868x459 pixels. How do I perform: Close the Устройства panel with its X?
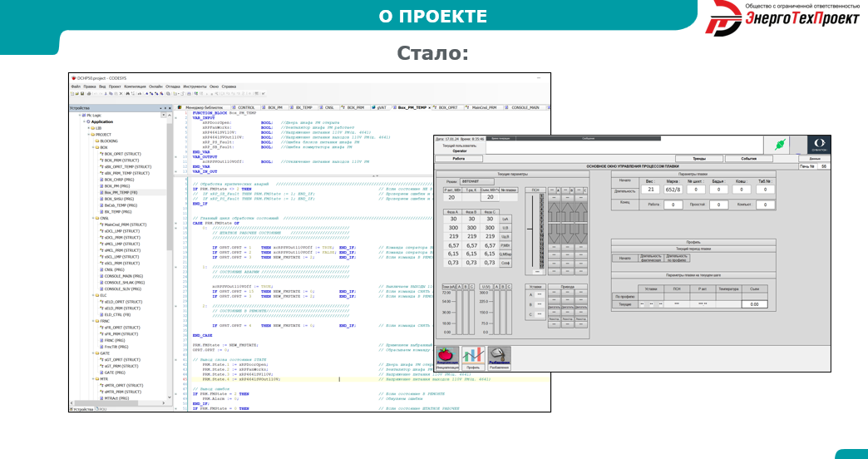169,108
